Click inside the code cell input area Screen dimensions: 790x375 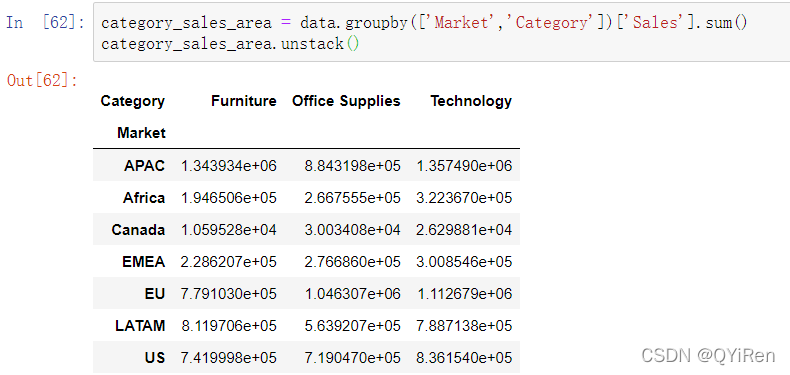coord(441,32)
